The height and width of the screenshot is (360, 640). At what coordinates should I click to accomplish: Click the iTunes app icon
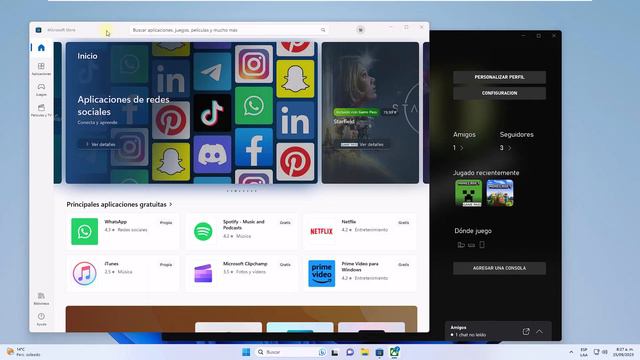pos(84,273)
